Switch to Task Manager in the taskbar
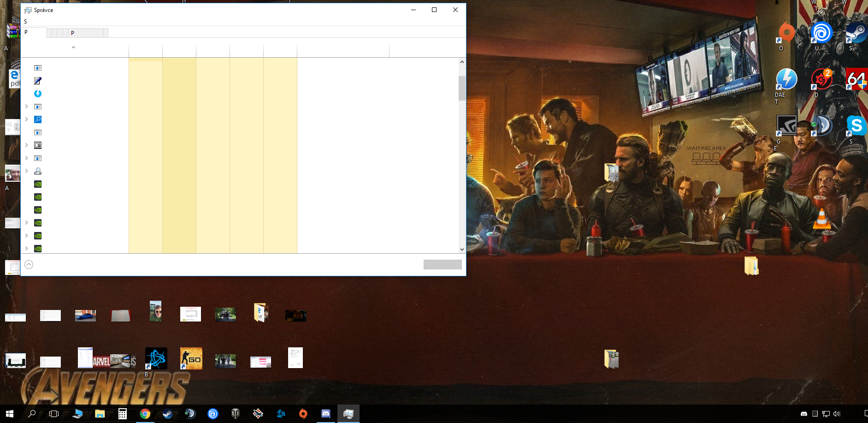 click(348, 414)
